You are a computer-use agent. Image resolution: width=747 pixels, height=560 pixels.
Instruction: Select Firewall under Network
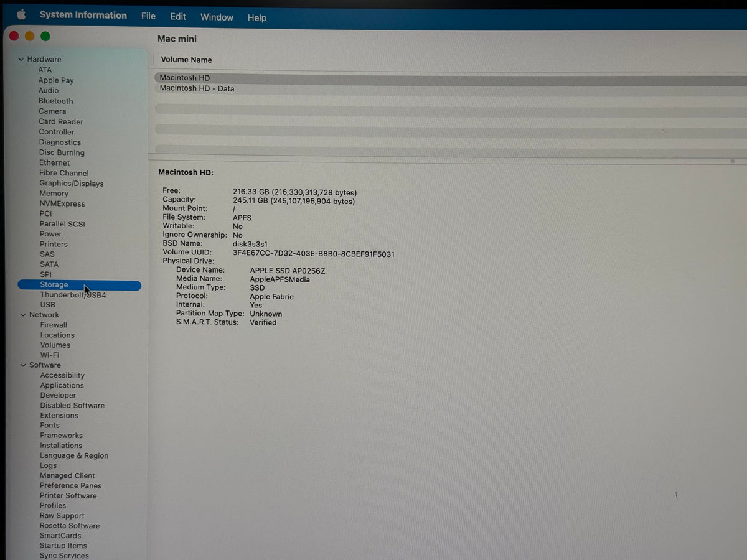tap(54, 325)
